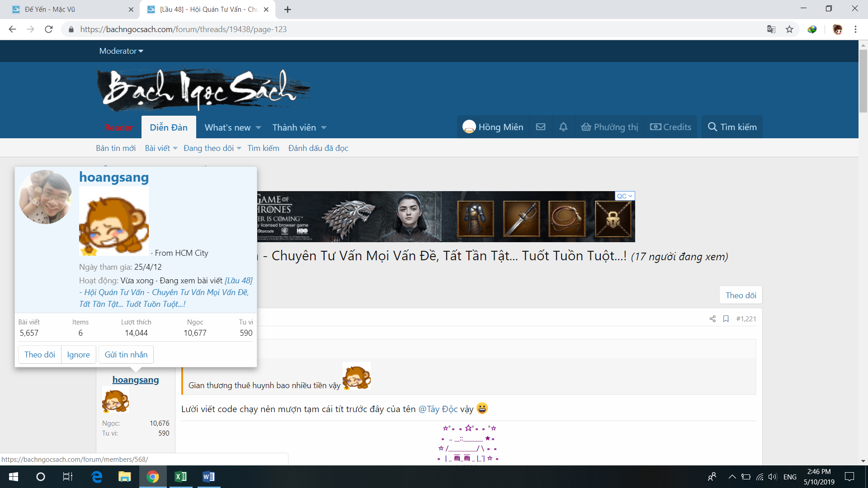Viewport: 868px width, 488px height.
Task: Expand the Thành viên dropdown arrow
Action: point(324,128)
